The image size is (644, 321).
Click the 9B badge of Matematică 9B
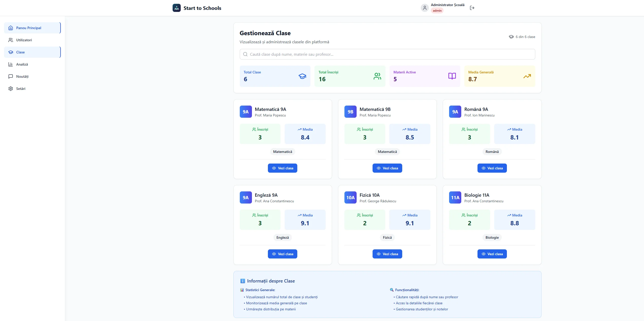coord(350,112)
